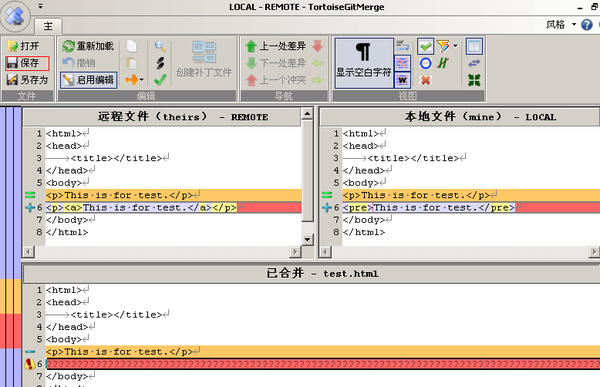Click theirs line 6 with <a> tags
This screenshot has width=600, height=387.
click(173, 207)
